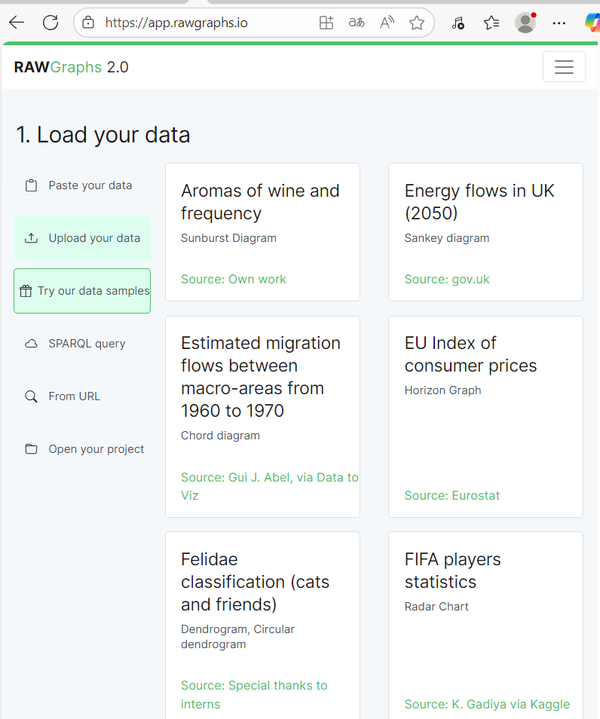Click the upload arrow icon in the sidebar
This screenshot has width=600, height=719.
[x=31, y=238]
